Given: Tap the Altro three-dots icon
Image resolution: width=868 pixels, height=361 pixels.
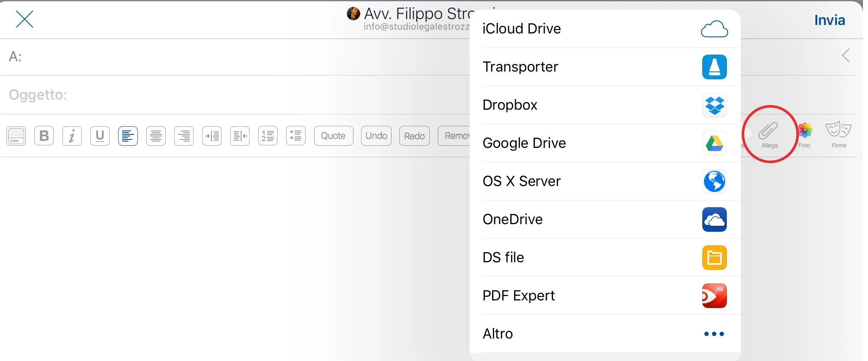Looking at the screenshot, I should coord(714,334).
